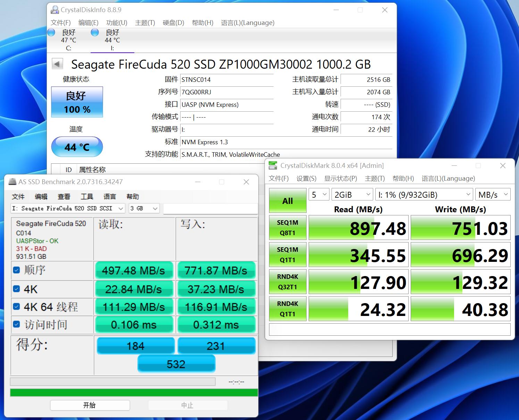Select the C: drive health indicator dot
This screenshot has height=420, width=519.
click(x=51, y=32)
